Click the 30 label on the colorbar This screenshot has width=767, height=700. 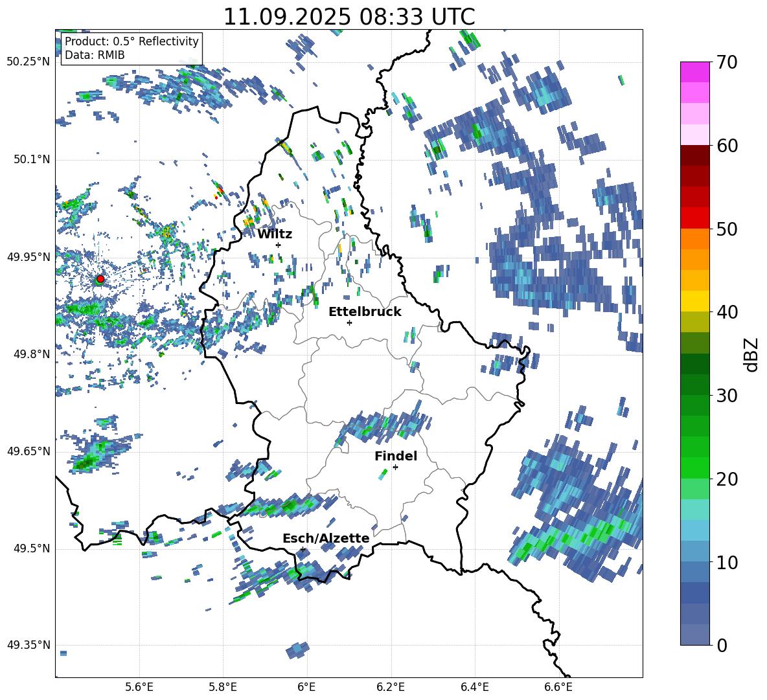(x=726, y=395)
